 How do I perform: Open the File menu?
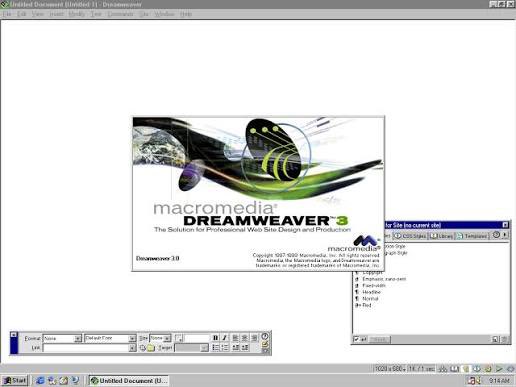point(7,14)
